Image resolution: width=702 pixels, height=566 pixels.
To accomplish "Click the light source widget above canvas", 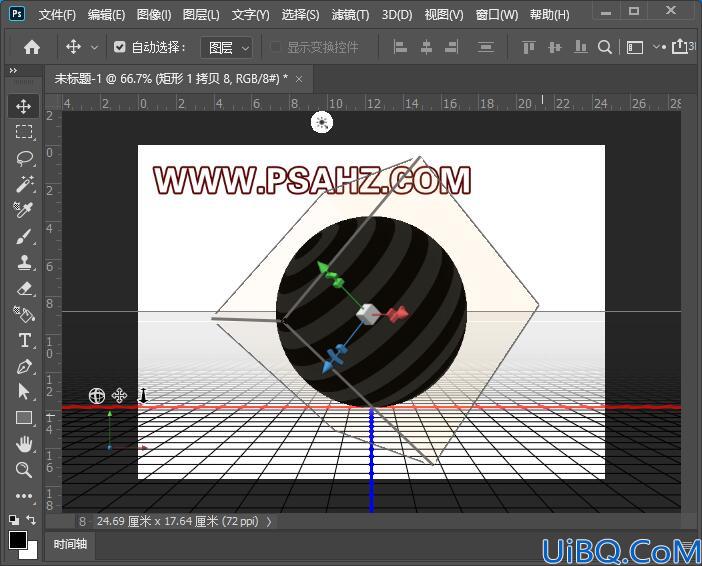I will (322, 122).
